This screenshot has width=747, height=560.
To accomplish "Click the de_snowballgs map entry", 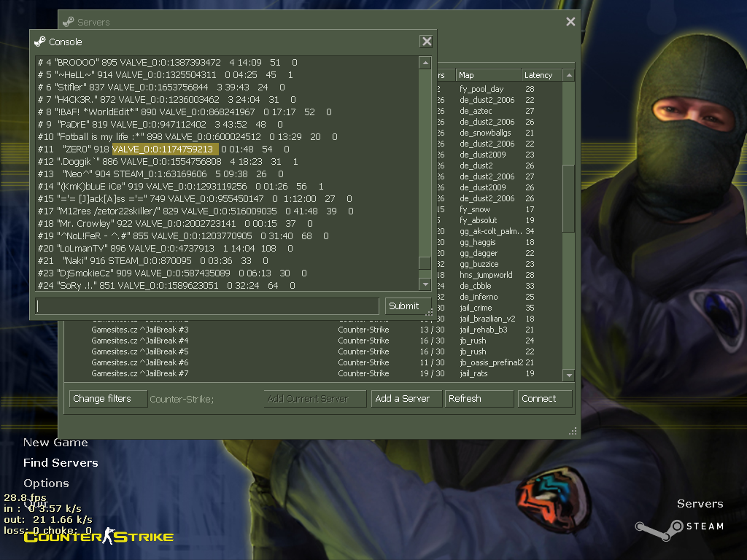I will pos(485,133).
